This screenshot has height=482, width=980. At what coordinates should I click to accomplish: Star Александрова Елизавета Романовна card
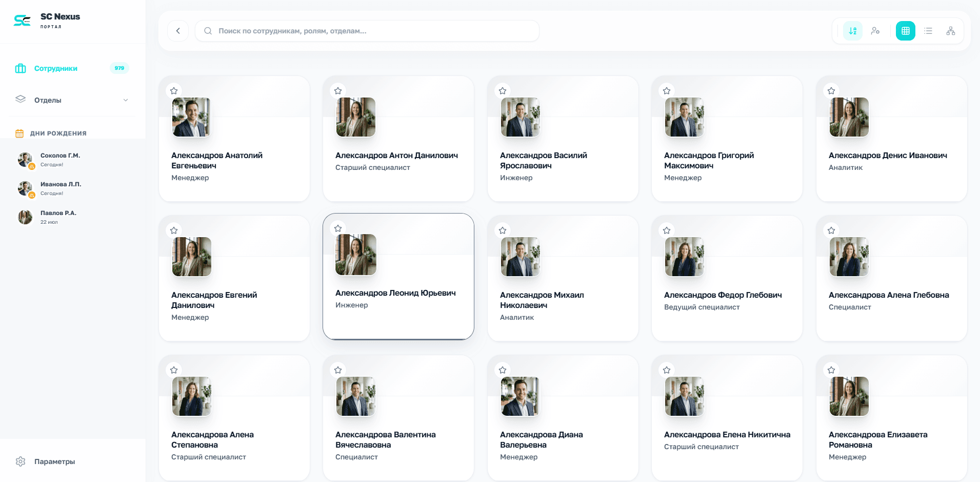(831, 370)
